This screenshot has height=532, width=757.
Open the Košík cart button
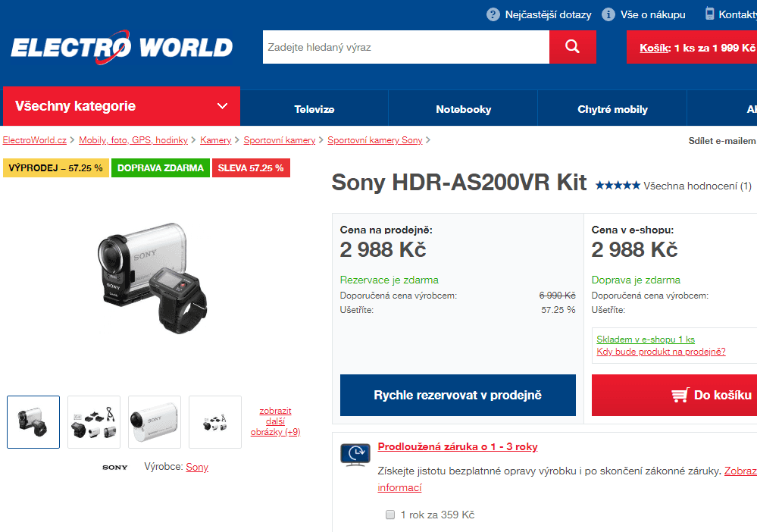[x=692, y=47]
